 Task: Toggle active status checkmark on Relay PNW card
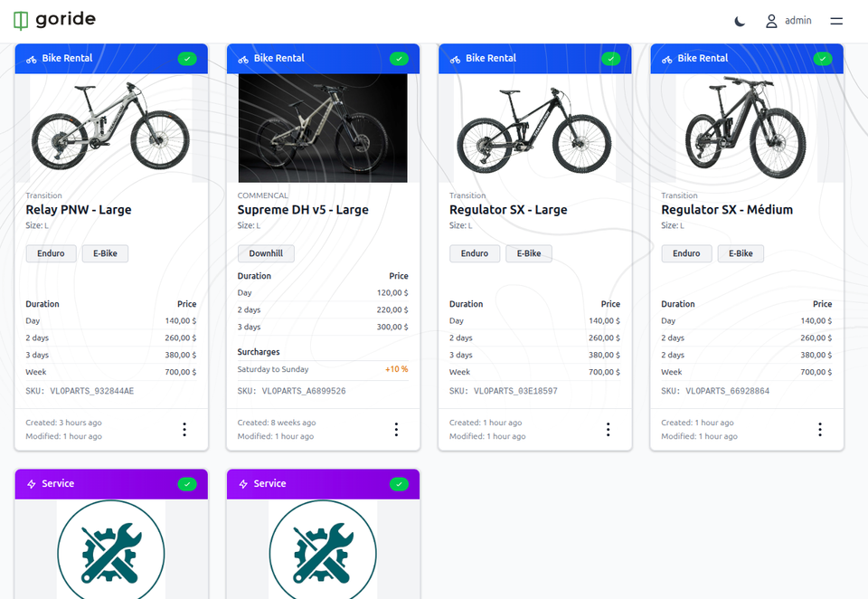[x=187, y=58]
